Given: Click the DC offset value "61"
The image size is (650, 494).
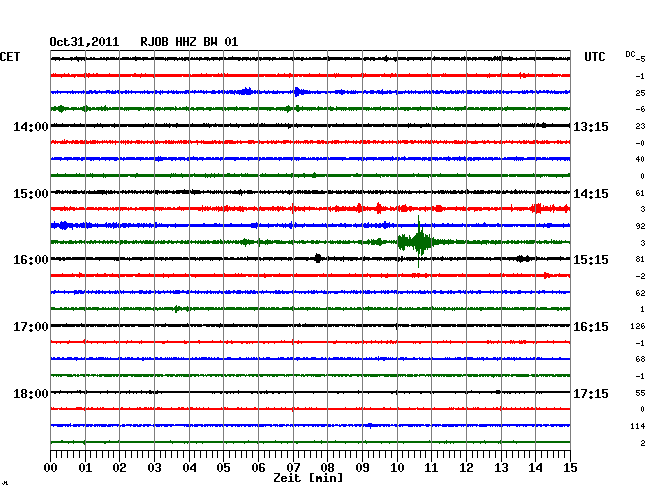Looking at the screenshot, I should pyautogui.click(x=640, y=193).
